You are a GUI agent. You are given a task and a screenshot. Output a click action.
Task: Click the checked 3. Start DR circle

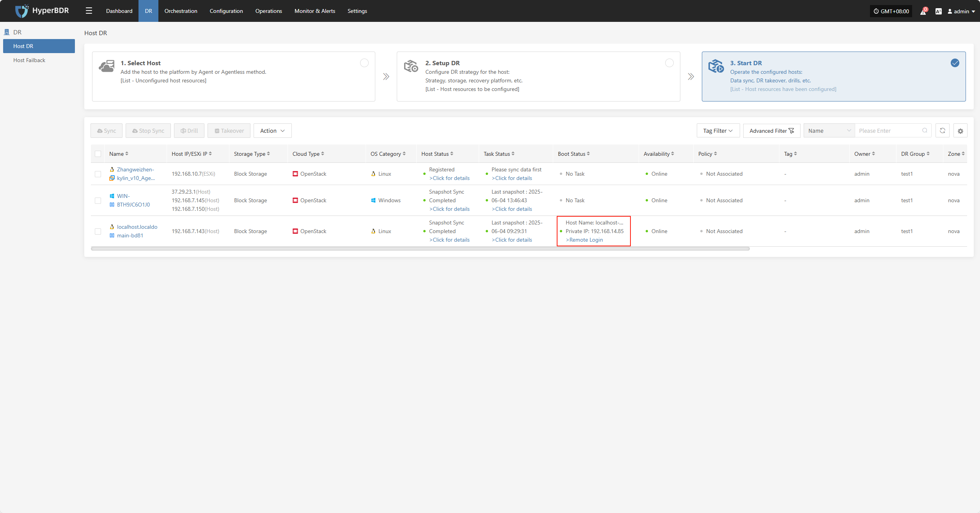(955, 63)
